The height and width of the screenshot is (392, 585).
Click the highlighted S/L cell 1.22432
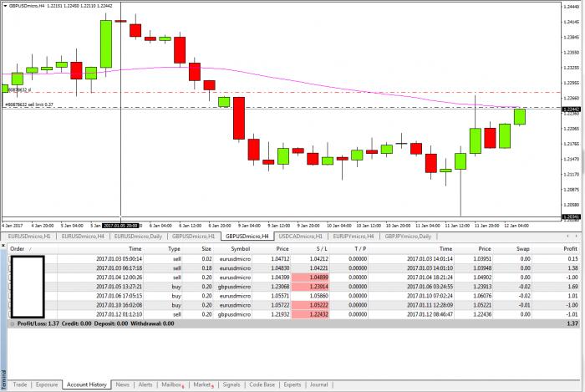point(310,315)
